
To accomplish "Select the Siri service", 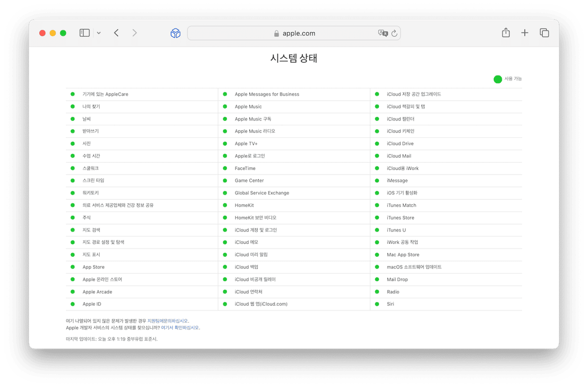I will click(x=446, y=304).
